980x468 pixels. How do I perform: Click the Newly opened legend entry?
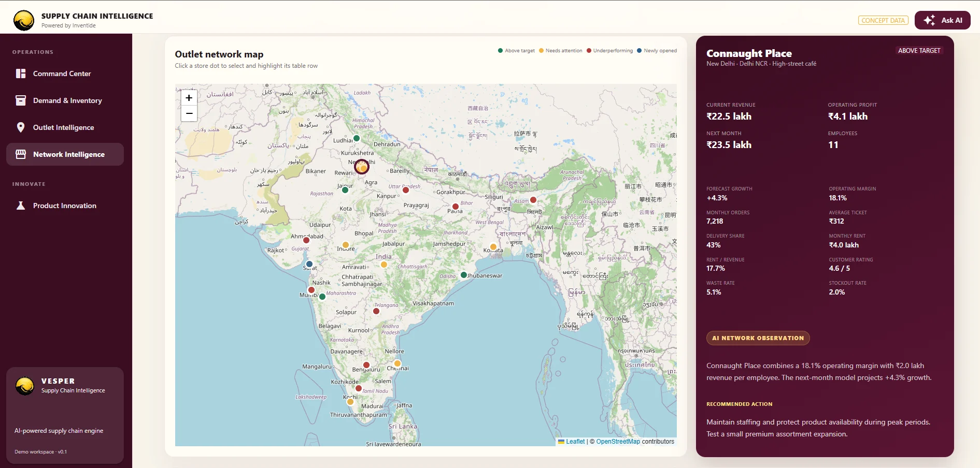(657, 51)
